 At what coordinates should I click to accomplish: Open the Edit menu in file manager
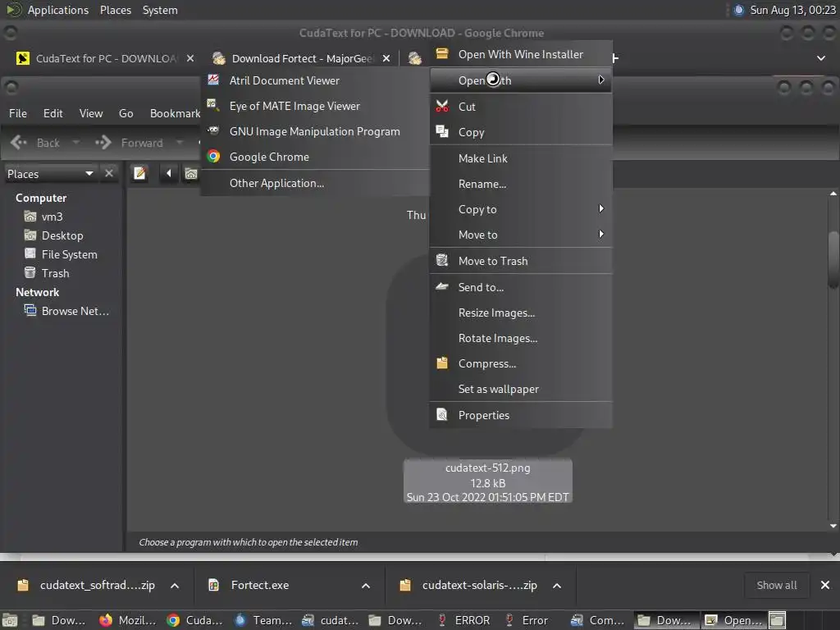[53, 113]
